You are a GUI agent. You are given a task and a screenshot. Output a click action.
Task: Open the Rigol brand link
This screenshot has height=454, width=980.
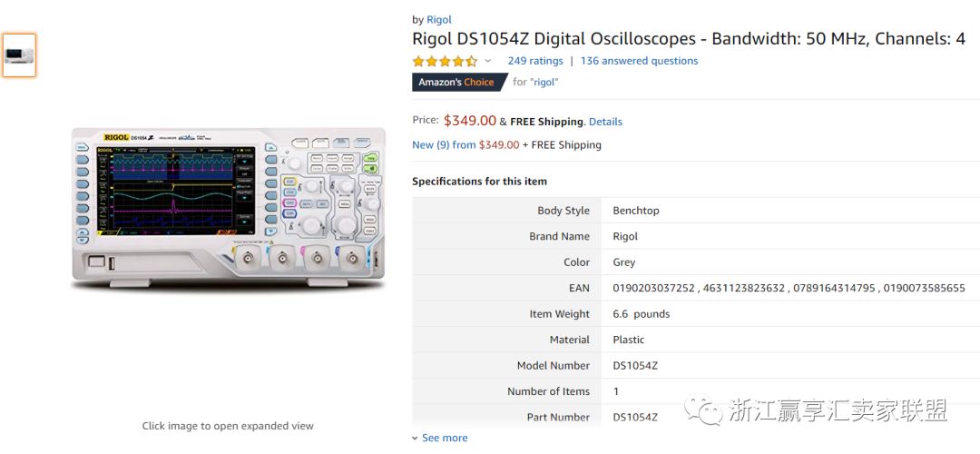pos(439,20)
